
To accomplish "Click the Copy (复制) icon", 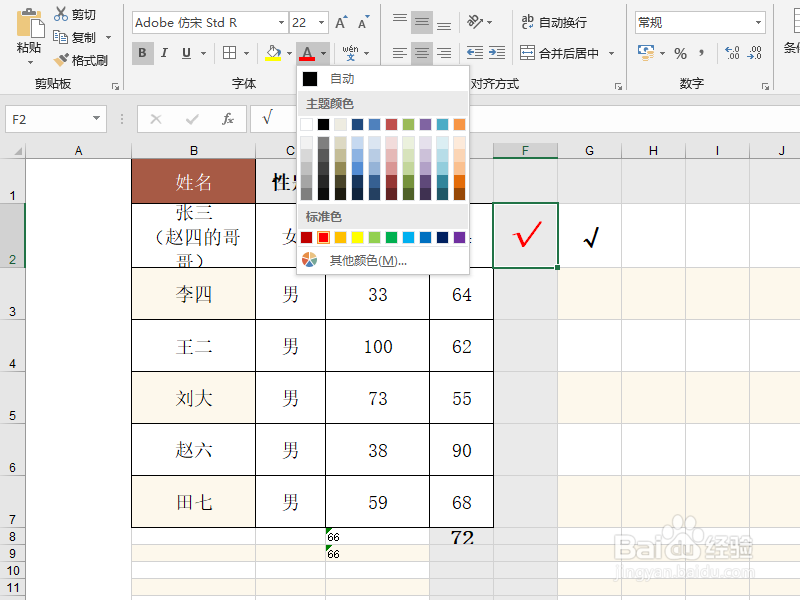I will [x=62, y=36].
